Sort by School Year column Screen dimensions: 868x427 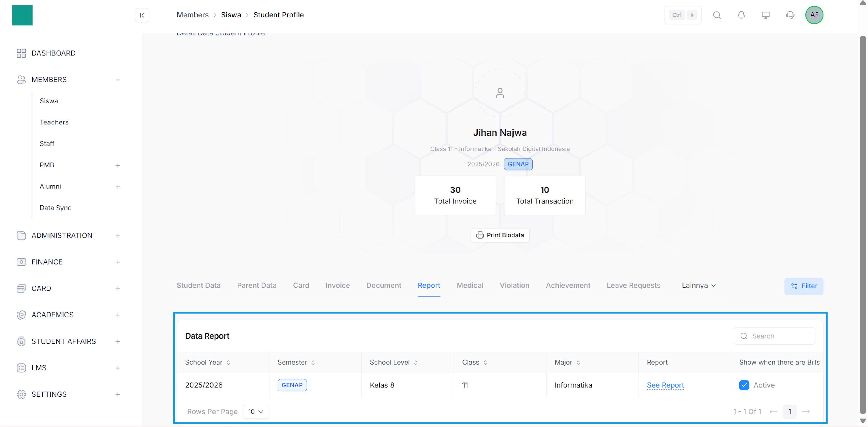pos(228,363)
